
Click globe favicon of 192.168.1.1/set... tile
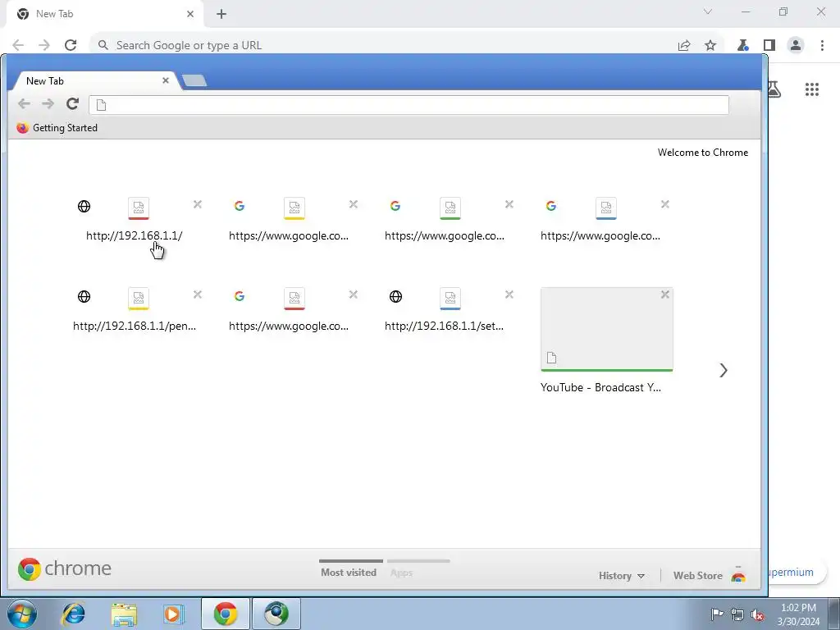pos(396,296)
